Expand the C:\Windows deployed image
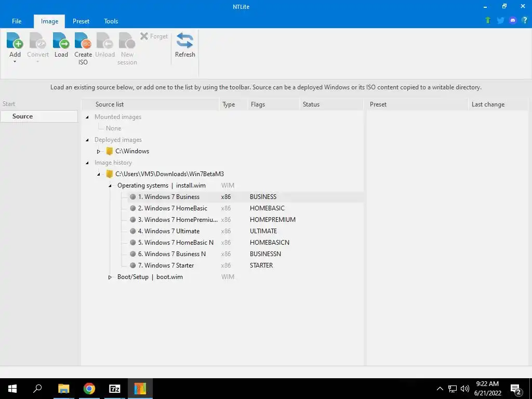 (x=98, y=151)
